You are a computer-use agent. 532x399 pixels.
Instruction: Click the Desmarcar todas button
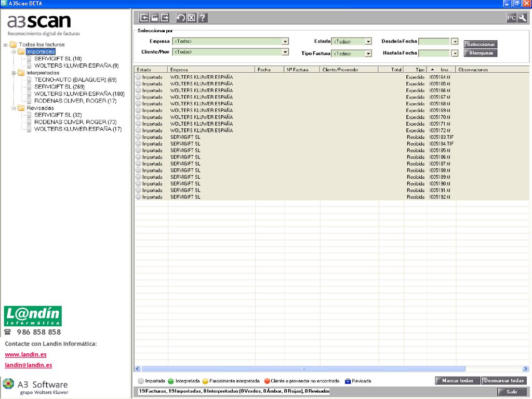point(504,381)
